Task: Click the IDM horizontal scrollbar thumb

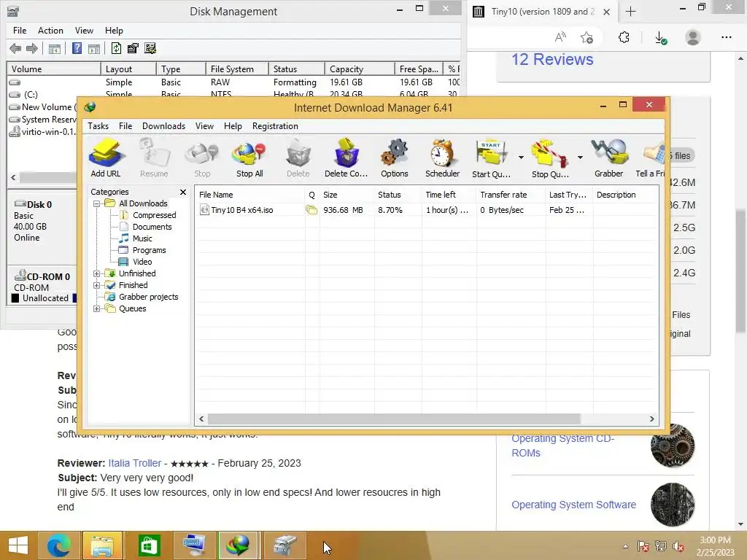Action: [394, 419]
